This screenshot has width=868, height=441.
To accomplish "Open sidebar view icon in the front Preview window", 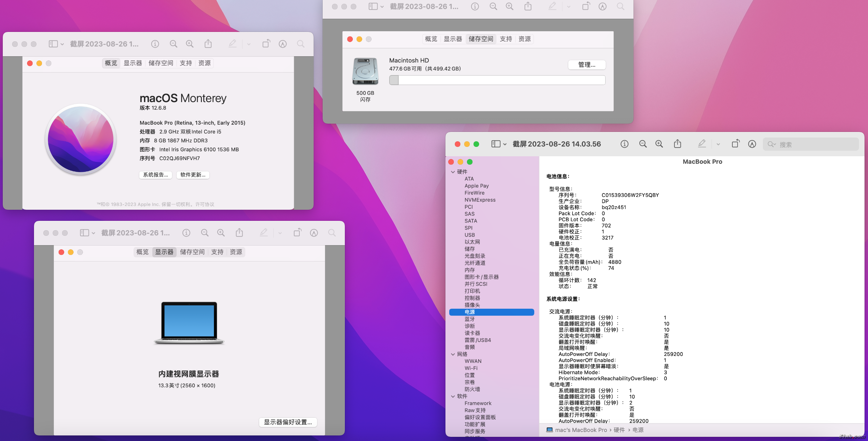I will (496, 144).
